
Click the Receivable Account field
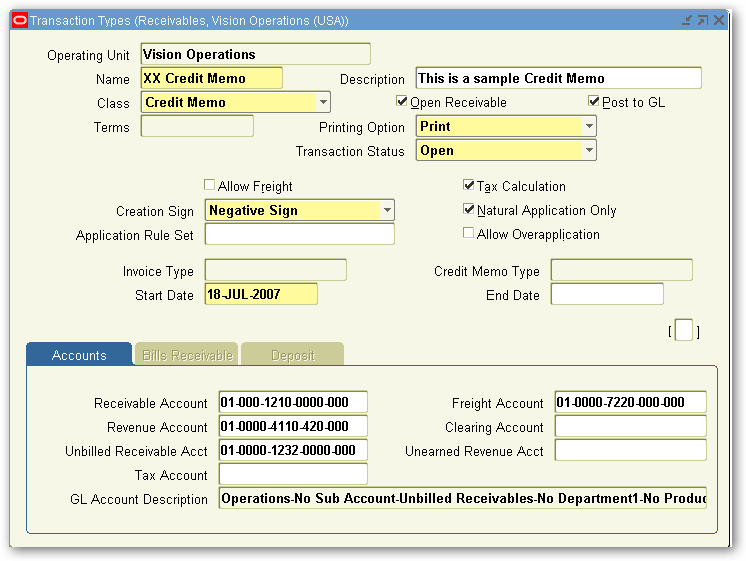tap(293, 402)
